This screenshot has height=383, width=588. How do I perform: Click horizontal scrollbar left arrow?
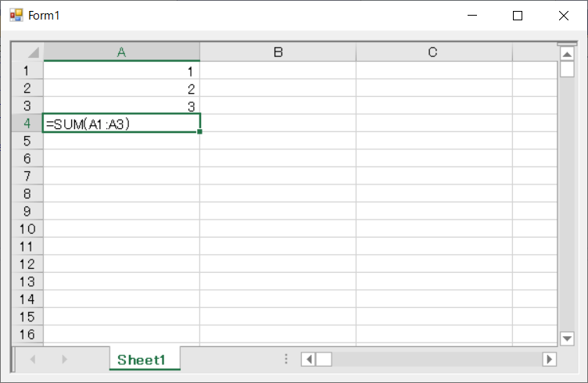(x=308, y=360)
